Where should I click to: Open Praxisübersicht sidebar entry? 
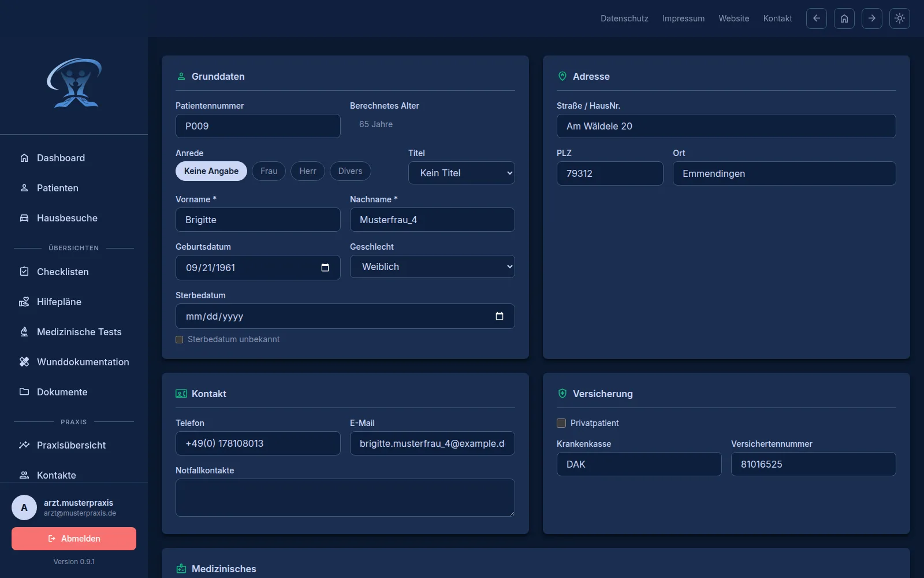[74, 445]
